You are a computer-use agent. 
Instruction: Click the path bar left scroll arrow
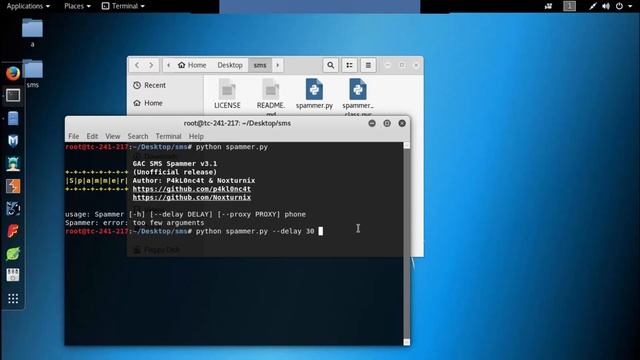click(168, 65)
